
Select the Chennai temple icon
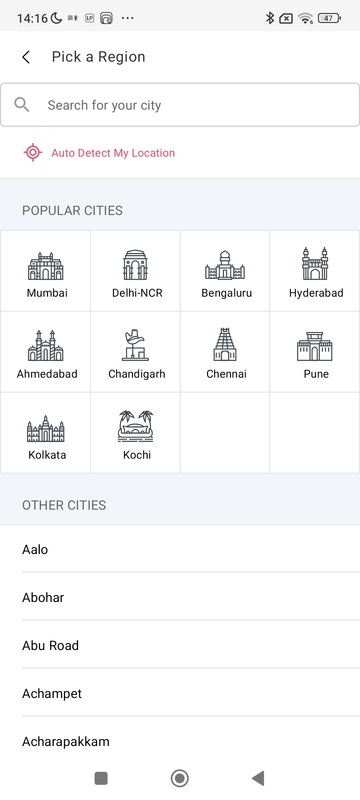coord(225,344)
